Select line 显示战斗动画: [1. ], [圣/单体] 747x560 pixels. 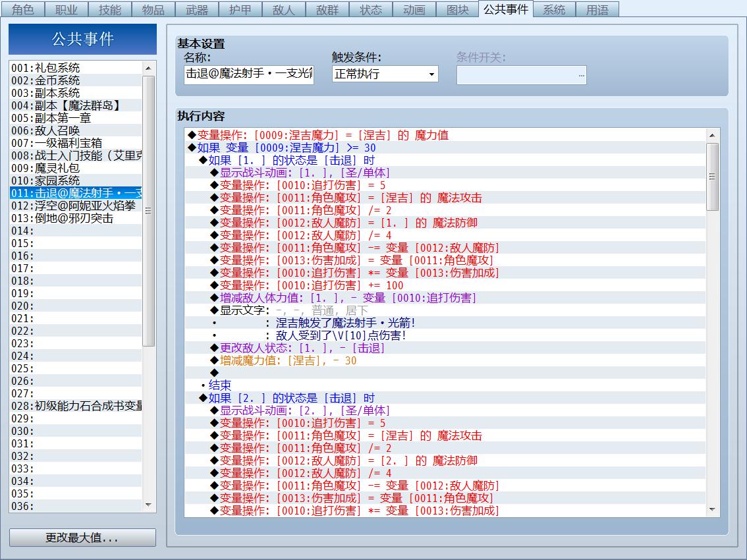point(445,173)
